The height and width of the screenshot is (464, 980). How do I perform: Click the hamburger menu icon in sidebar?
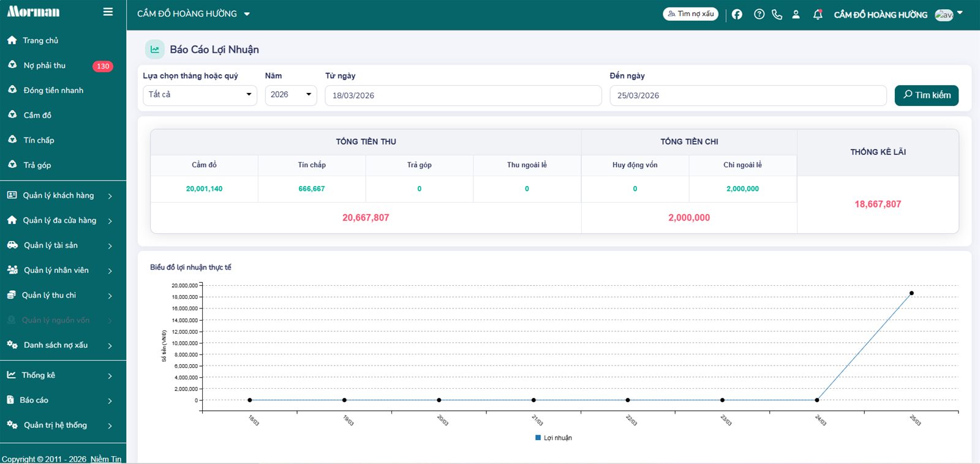click(108, 12)
